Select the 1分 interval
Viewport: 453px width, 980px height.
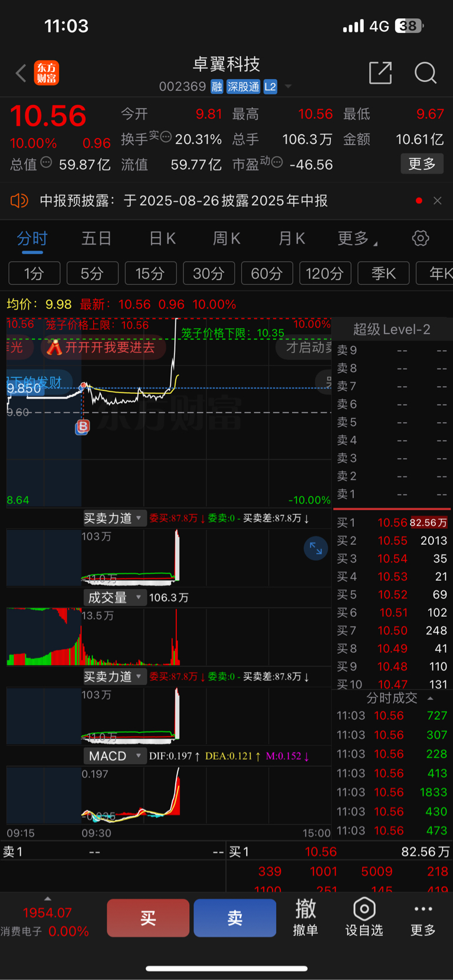pos(34,274)
